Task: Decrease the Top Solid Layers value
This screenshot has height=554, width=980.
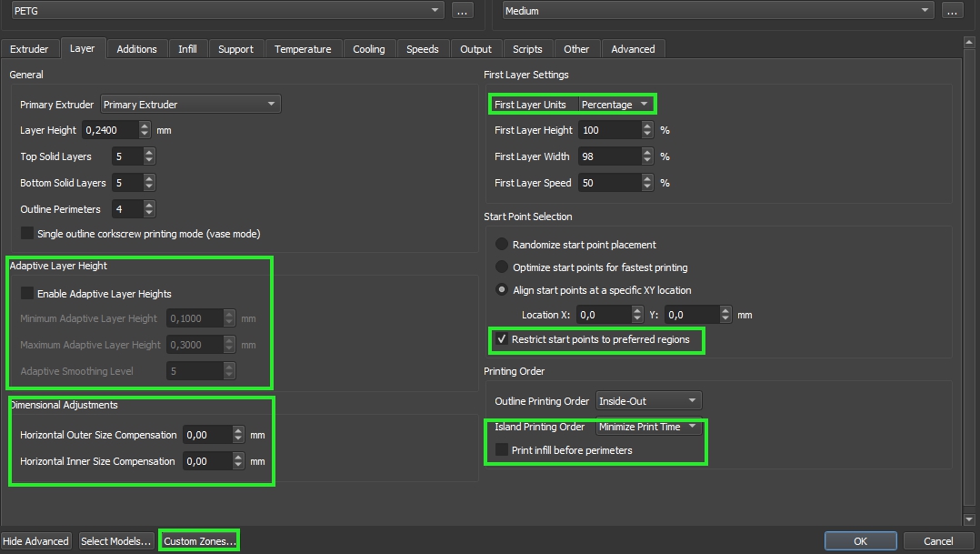Action: (149, 161)
